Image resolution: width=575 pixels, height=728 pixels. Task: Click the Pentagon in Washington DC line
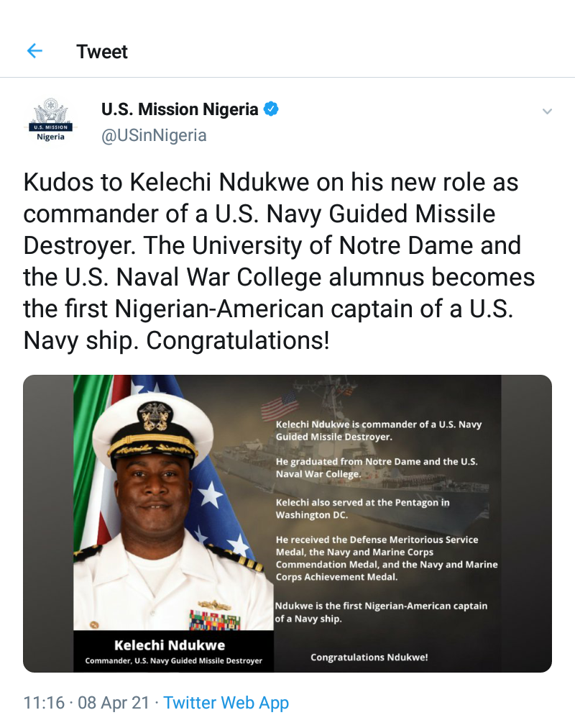(x=362, y=509)
